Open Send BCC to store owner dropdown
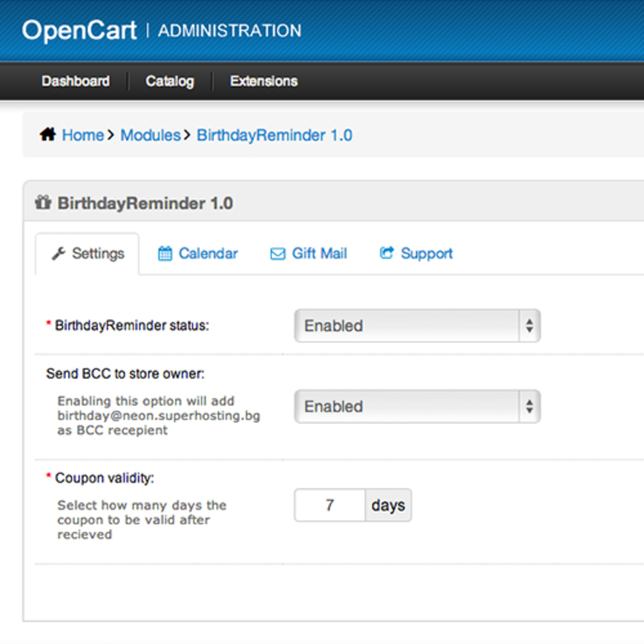 pyautogui.click(x=417, y=407)
